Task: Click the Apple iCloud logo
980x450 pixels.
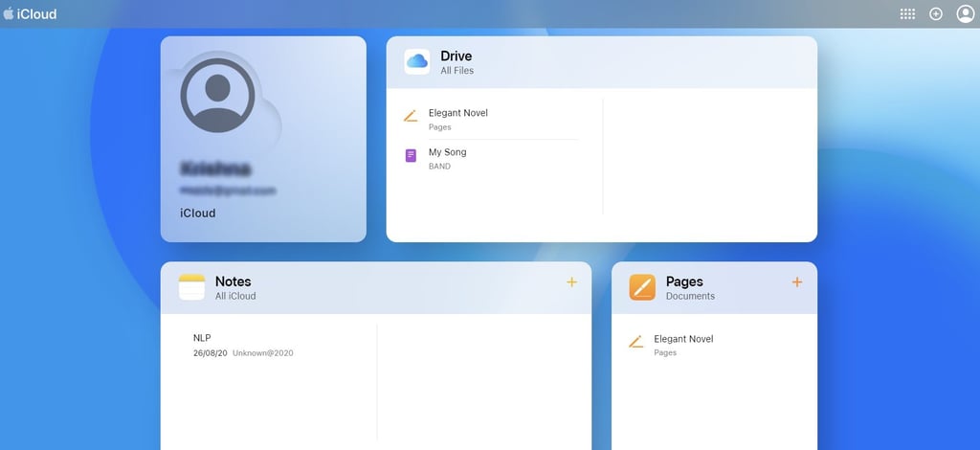Action: (30, 13)
